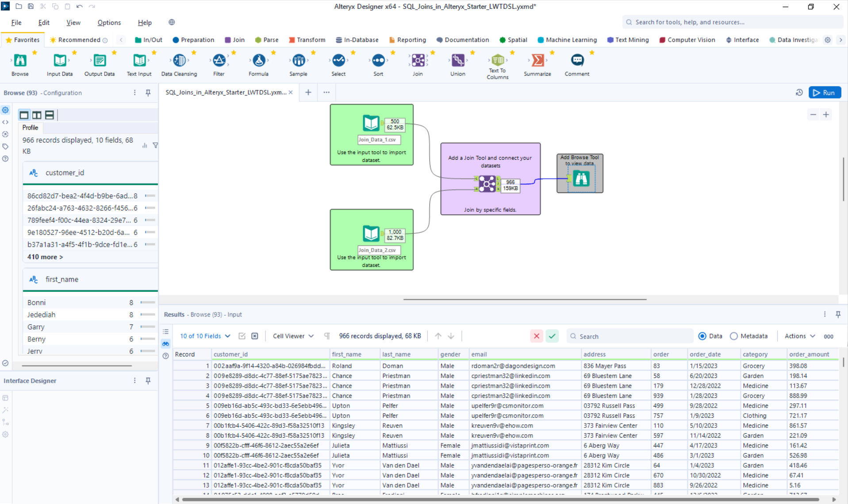
Task: Show 410 more customer_id values
Action: pyautogui.click(x=45, y=257)
